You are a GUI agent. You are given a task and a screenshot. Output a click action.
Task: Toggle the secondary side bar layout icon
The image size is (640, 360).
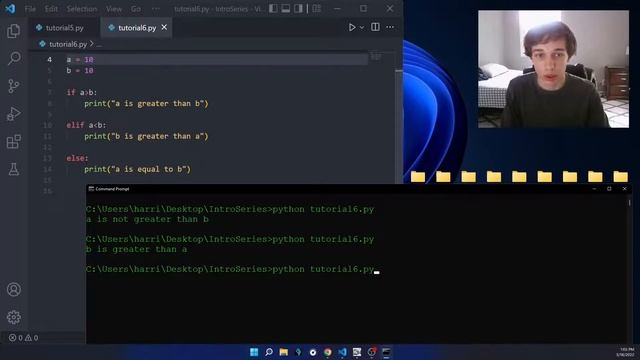[x=298, y=8]
